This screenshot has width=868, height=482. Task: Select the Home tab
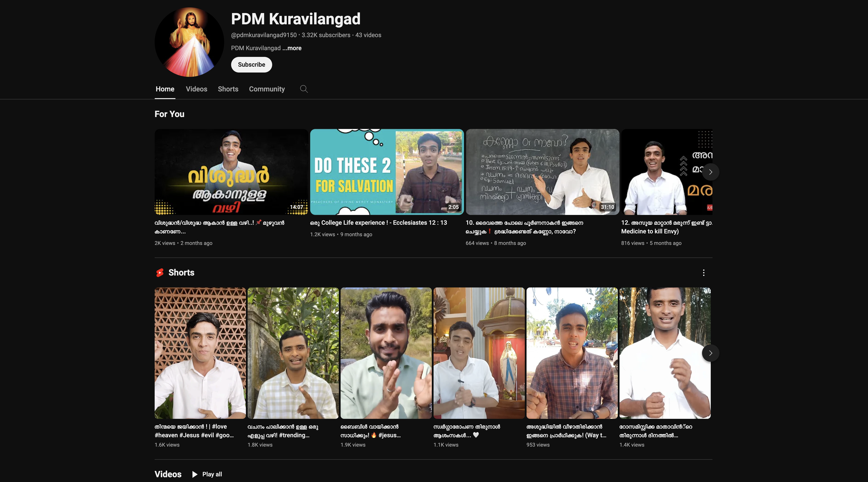pos(165,89)
